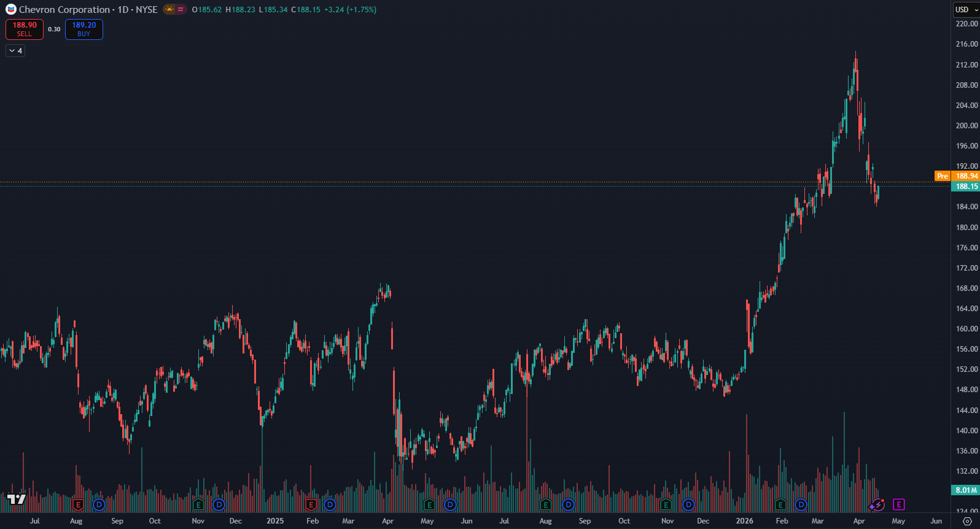Expand the collapsed indicator legend showing 4

15,51
